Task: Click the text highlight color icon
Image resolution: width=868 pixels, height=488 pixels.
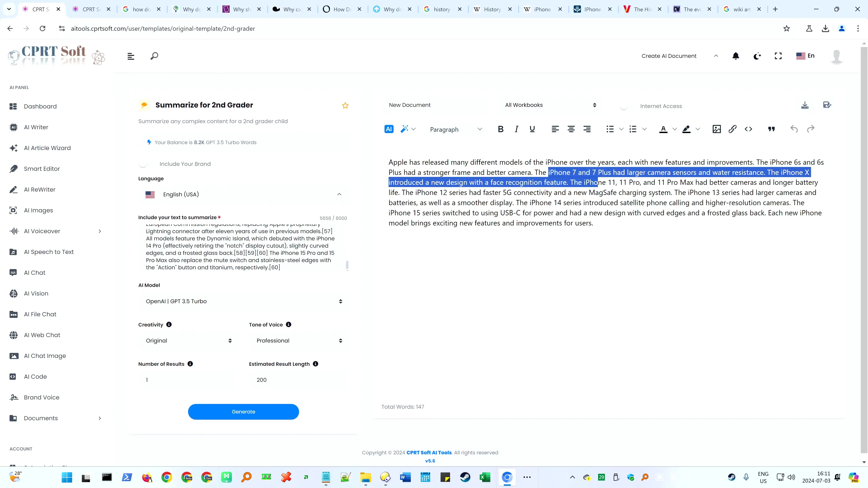Action: [687, 129]
